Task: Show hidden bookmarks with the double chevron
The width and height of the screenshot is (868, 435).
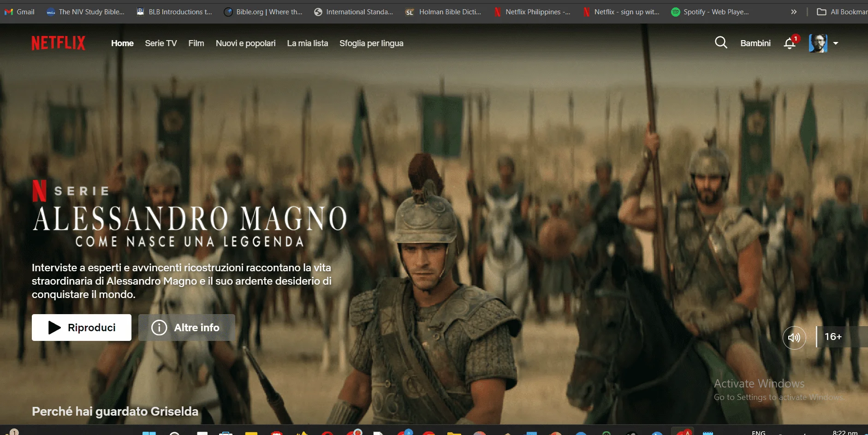Action: click(x=794, y=12)
